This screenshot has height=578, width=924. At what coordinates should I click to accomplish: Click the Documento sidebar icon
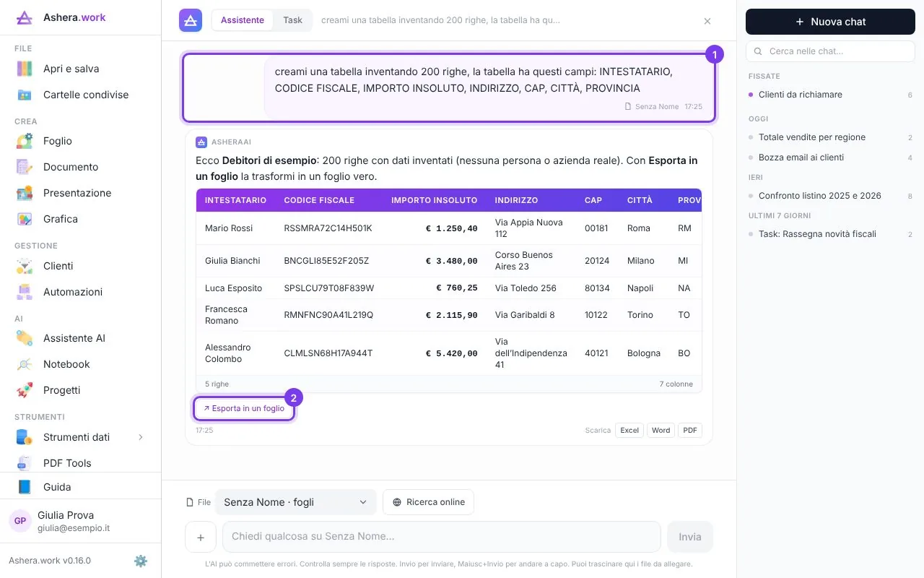click(25, 167)
